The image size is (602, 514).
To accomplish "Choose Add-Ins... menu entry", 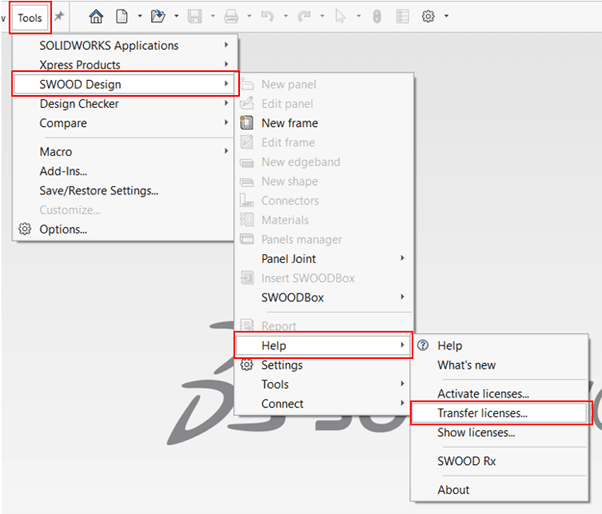I will coord(125,171).
